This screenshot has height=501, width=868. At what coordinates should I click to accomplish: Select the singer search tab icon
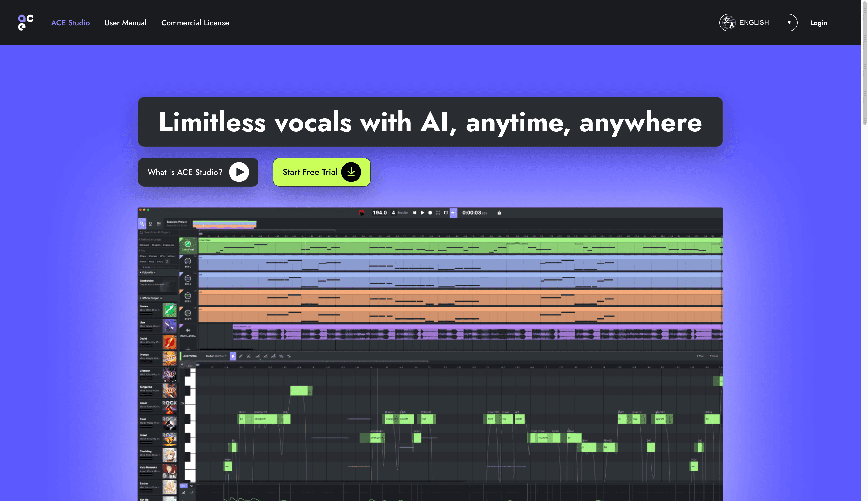coord(142,224)
